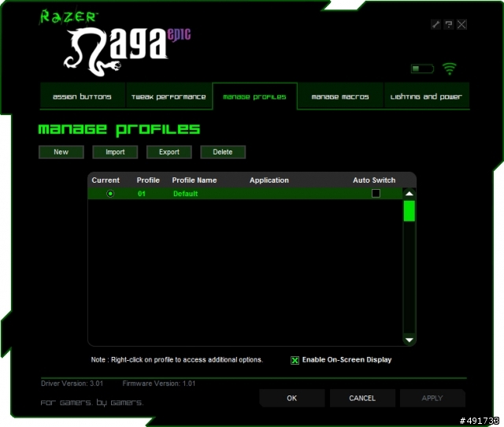504x427 pixels.
Task: Open the help question mark icon
Action: (449, 24)
